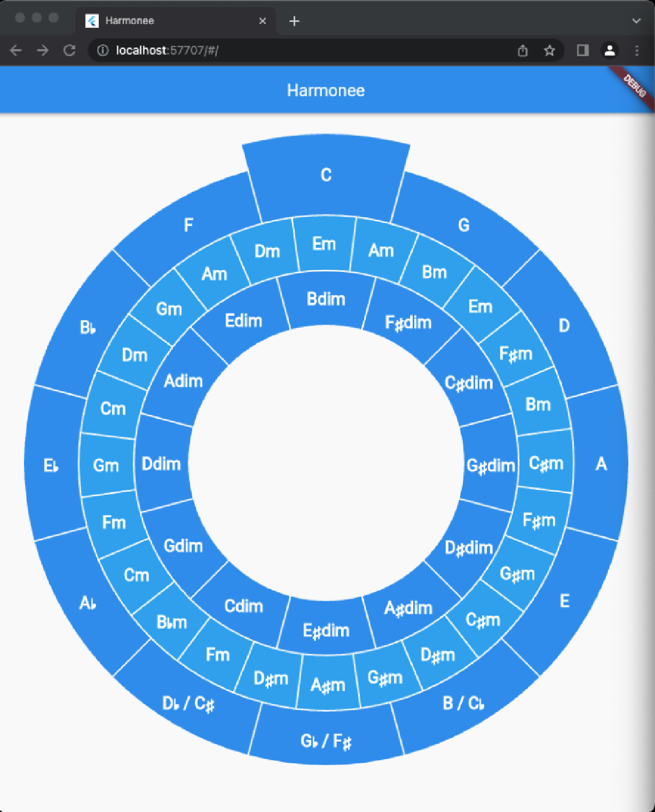Open the user profile icon

[x=610, y=51]
